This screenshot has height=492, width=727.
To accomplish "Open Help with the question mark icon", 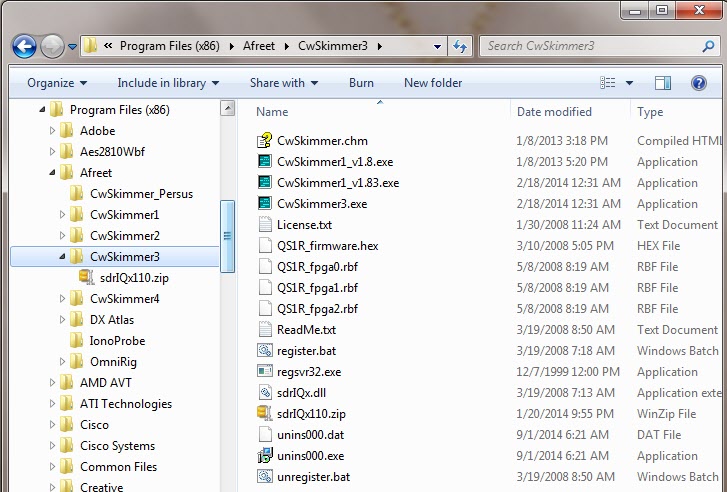I will (698, 83).
